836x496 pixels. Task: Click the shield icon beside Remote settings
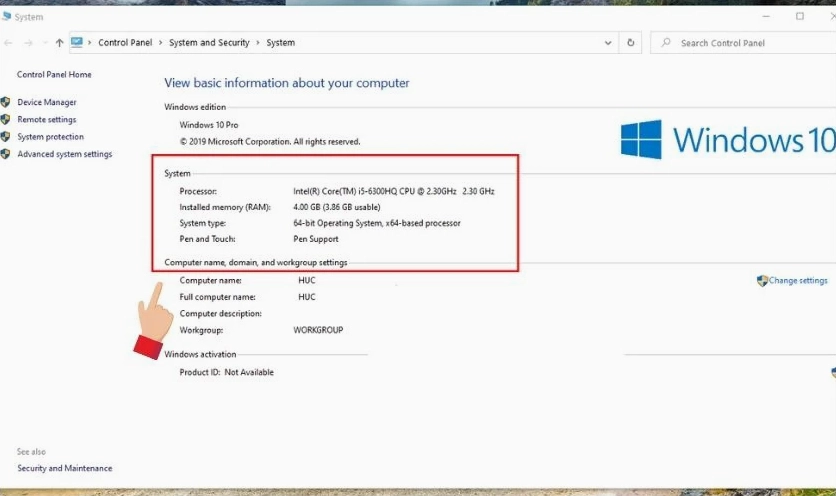pyautogui.click(x=5, y=119)
